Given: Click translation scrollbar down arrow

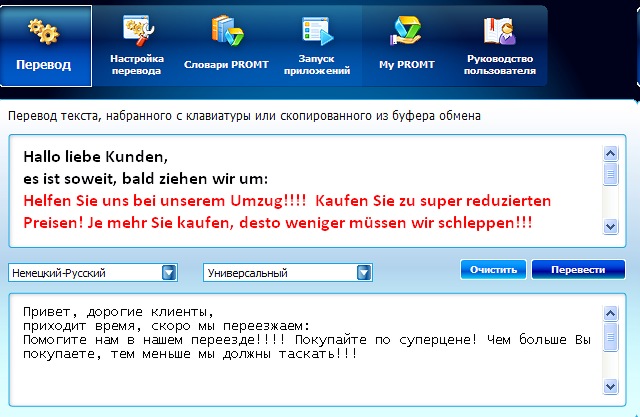Looking at the screenshot, I should click(x=610, y=386).
